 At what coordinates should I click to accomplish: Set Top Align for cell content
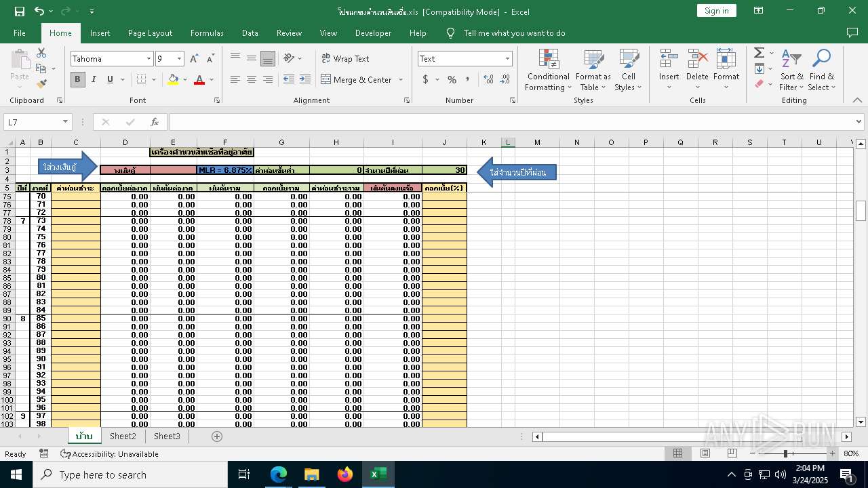coord(235,58)
